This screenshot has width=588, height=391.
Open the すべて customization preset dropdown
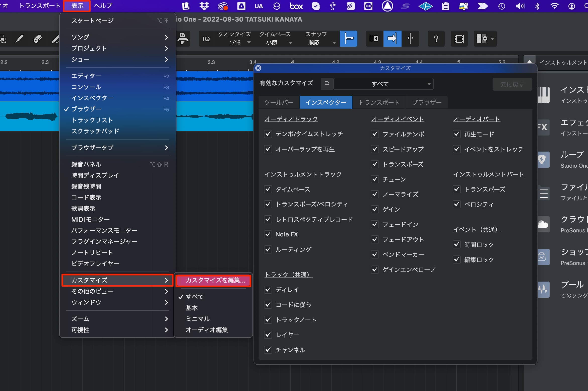(x=383, y=84)
